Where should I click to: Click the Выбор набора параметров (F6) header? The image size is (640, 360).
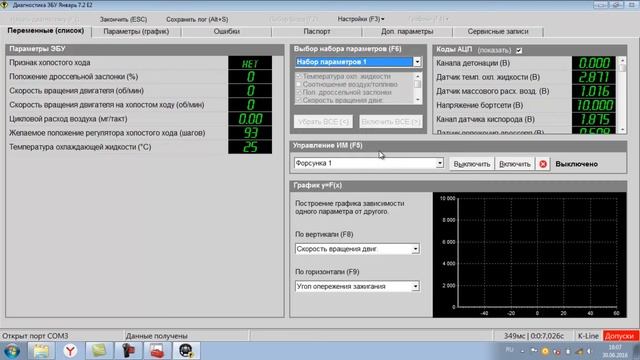(358, 49)
